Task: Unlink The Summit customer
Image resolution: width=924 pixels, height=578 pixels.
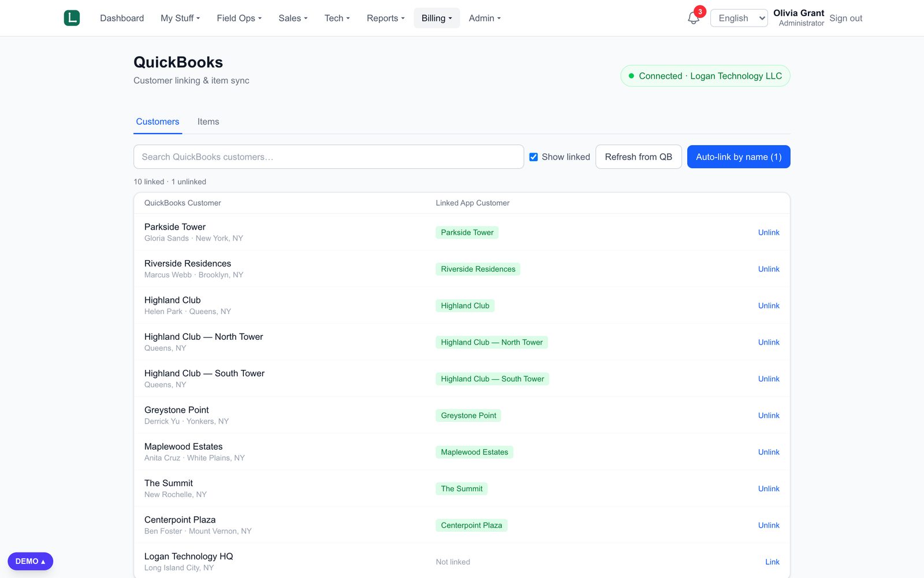Action: [769, 488]
